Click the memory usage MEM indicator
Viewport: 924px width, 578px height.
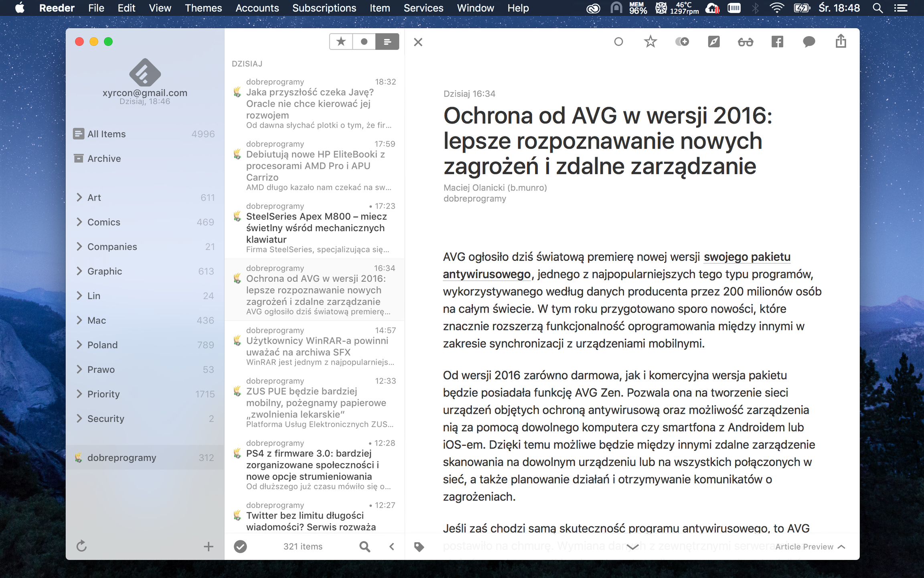(x=638, y=8)
